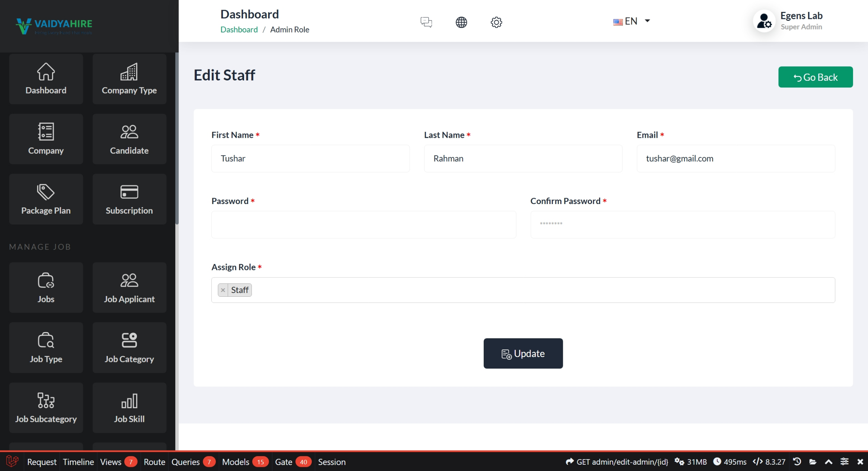Click the sidebar vertical scrollbar
This screenshot has width=868, height=471.
pyautogui.click(x=177, y=138)
